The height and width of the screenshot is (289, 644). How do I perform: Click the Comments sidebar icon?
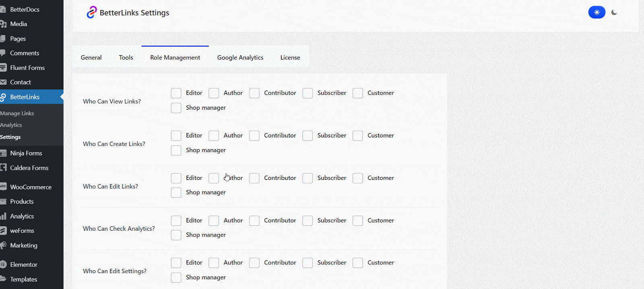(3, 53)
